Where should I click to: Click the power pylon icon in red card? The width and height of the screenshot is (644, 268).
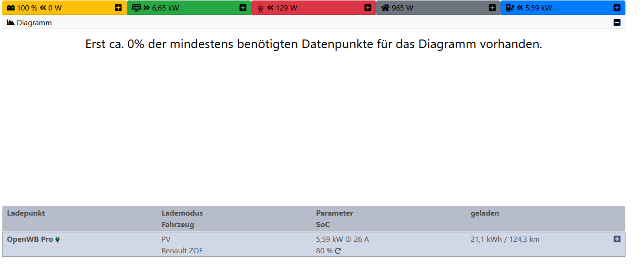[x=260, y=8]
